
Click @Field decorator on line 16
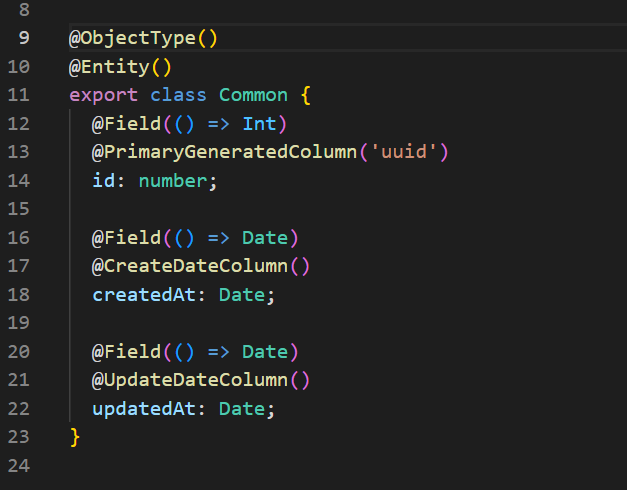coord(126,238)
